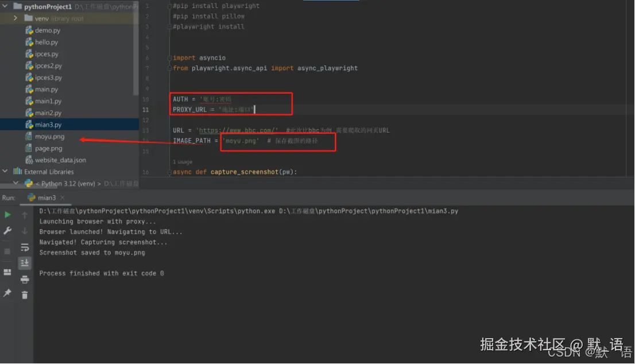
Task: Click the bbc.com URL link in code
Action: click(237, 130)
